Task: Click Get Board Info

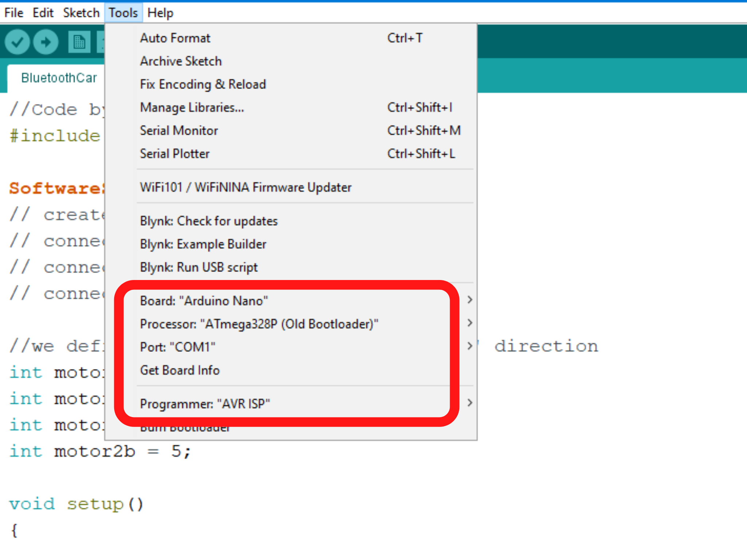Action: (x=180, y=370)
